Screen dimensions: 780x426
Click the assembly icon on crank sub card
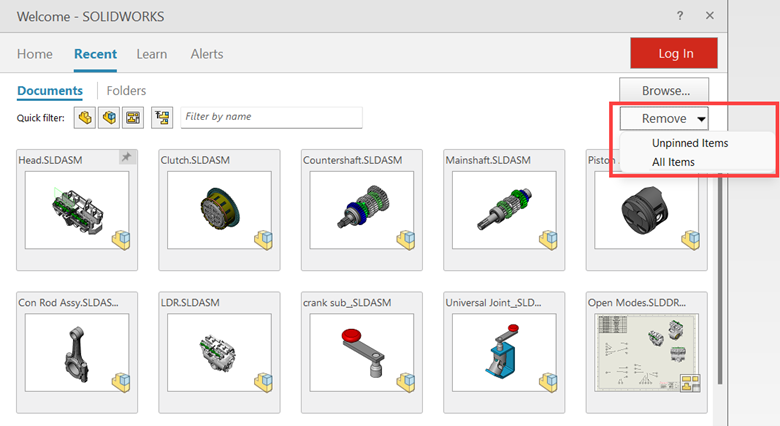point(405,382)
